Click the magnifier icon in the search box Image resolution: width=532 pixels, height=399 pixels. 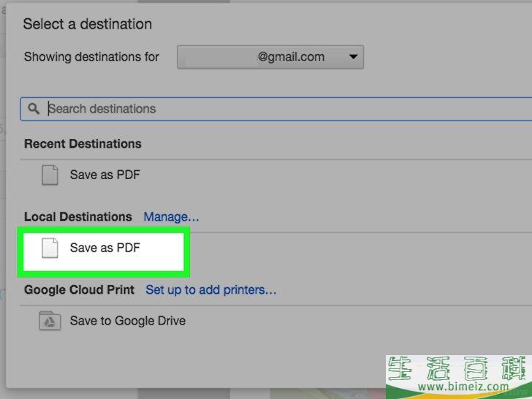coord(34,109)
